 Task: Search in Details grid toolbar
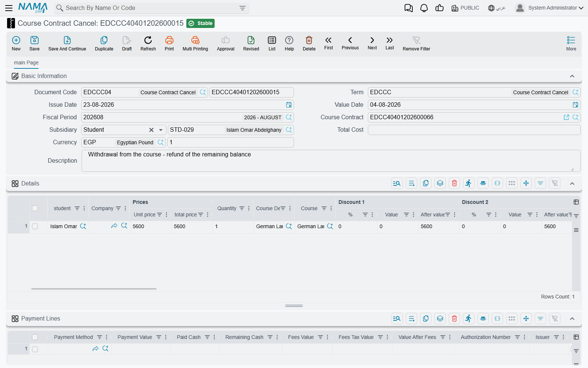(397, 183)
